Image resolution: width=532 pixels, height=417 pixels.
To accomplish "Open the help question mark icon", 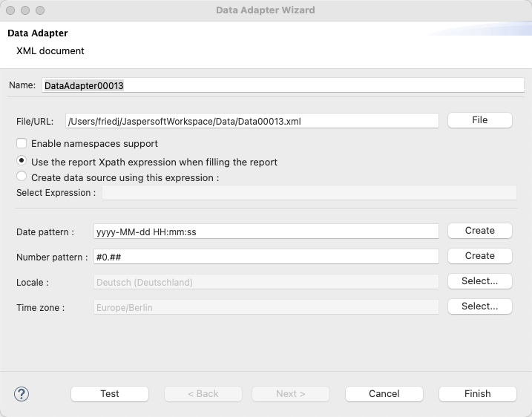I will tap(22, 394).
